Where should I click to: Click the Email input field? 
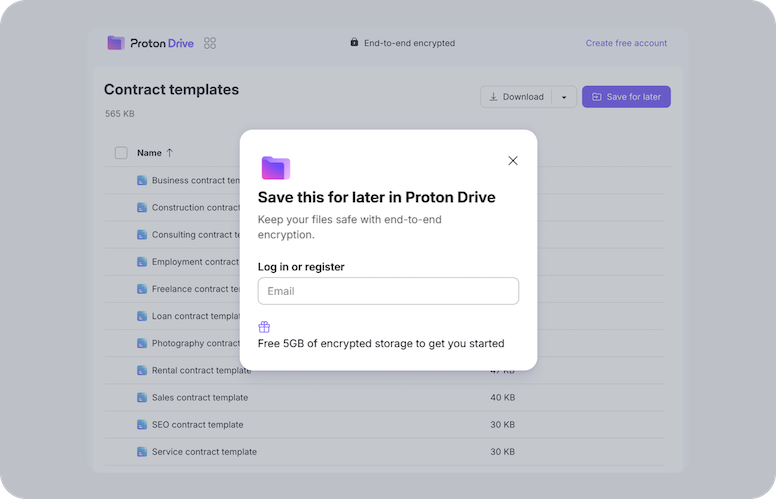tap(388, 291)
